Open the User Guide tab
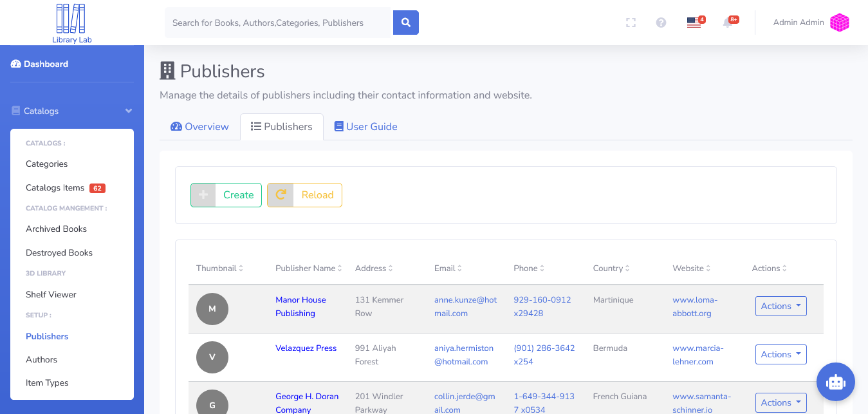868x414 pixels. pyautogui.click(x=365, y=126)
